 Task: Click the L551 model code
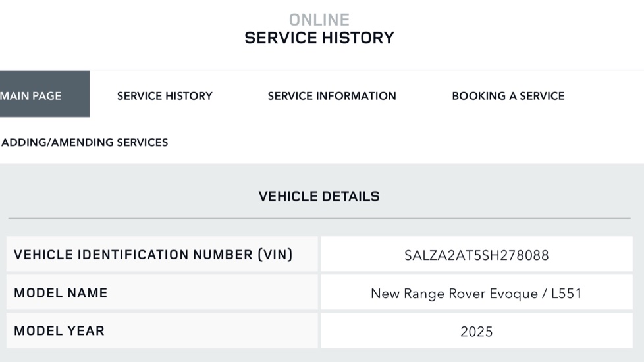click(566, 294)
